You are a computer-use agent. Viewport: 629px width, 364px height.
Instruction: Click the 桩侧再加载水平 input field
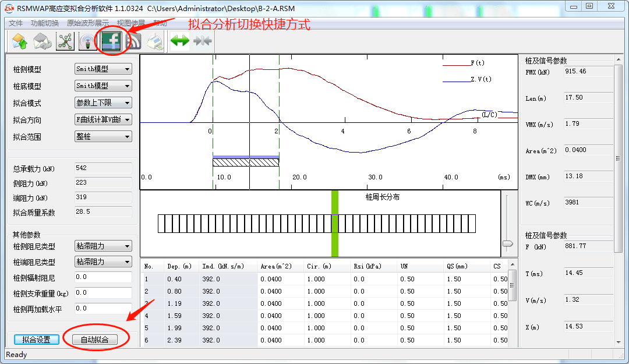[x=103, y=308]
